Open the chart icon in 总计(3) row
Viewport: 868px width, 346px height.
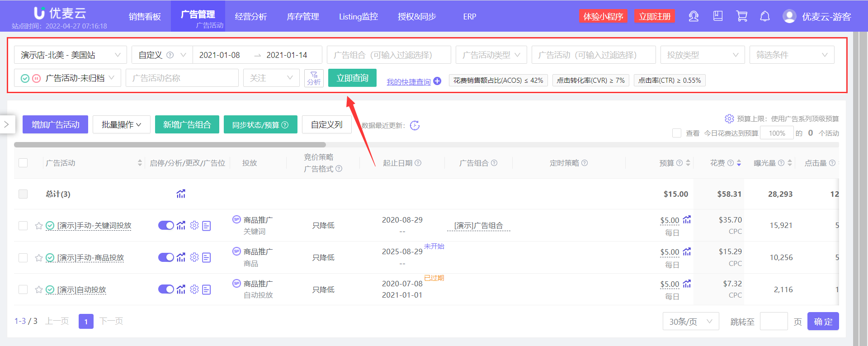coord(181,194)
